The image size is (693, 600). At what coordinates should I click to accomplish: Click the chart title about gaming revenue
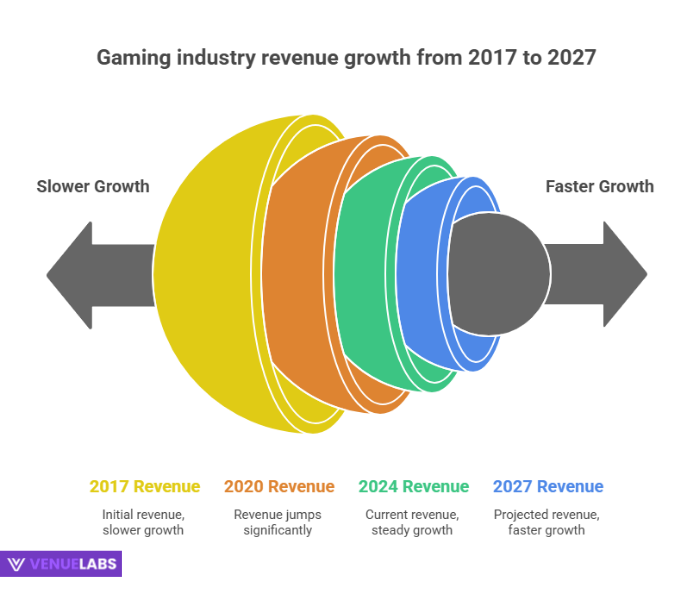[x=346, y=58]
